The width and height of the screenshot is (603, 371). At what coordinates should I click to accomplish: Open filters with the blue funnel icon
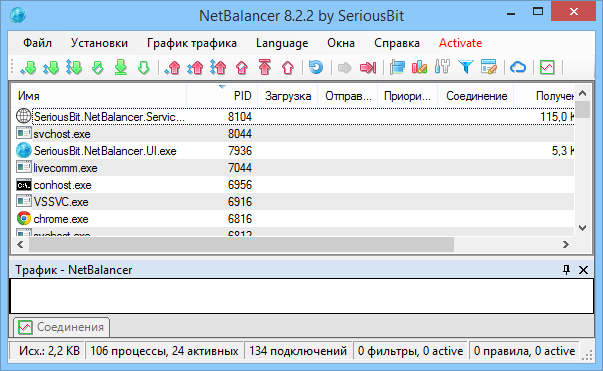(x=466, y=67)
